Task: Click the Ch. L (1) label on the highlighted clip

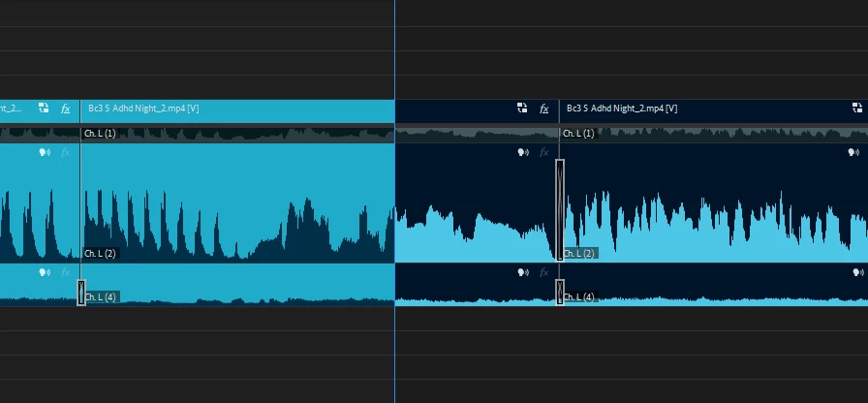Action: 100,134
